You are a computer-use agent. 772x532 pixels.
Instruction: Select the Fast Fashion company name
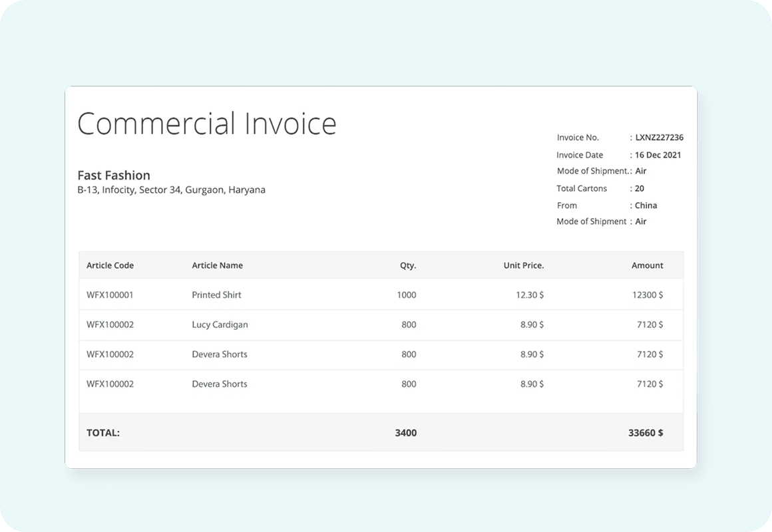point(114,176)
